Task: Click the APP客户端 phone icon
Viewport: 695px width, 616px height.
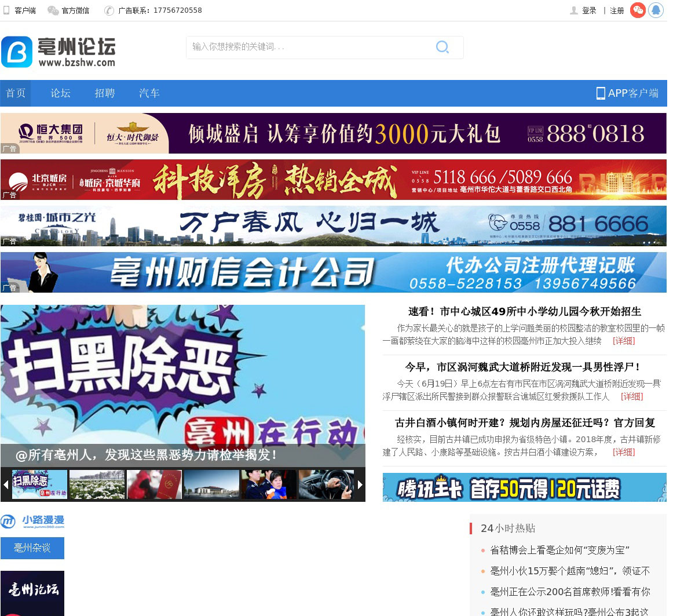Action: pos(601,93)
